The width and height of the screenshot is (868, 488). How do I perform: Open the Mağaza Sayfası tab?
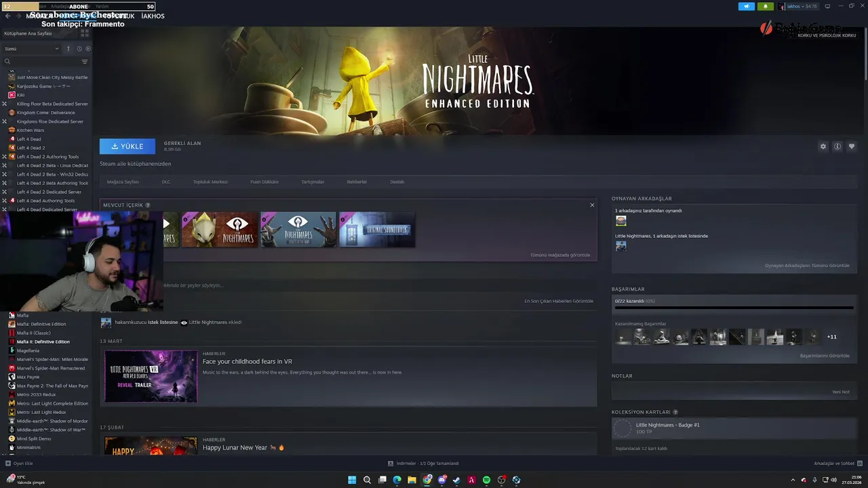[123, 182]
